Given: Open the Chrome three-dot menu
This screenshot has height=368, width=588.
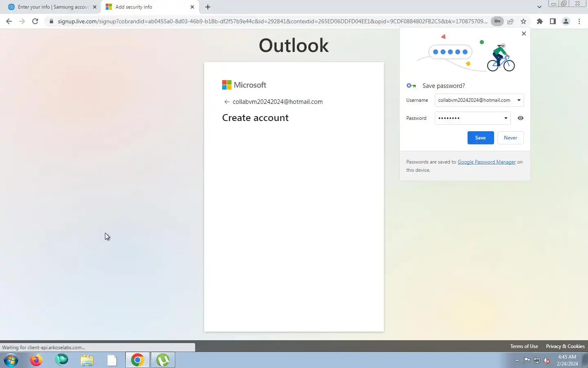Looking at the screenshot, I should click(579, 21).
